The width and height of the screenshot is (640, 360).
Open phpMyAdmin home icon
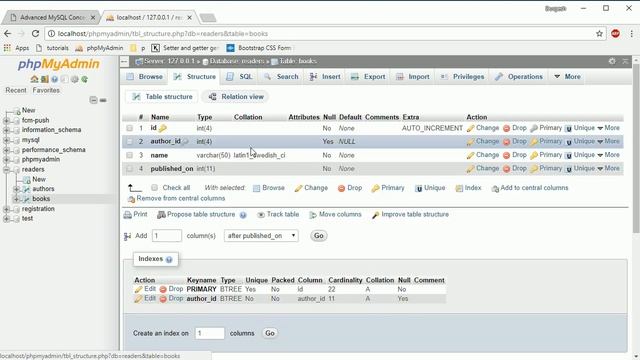34,79
